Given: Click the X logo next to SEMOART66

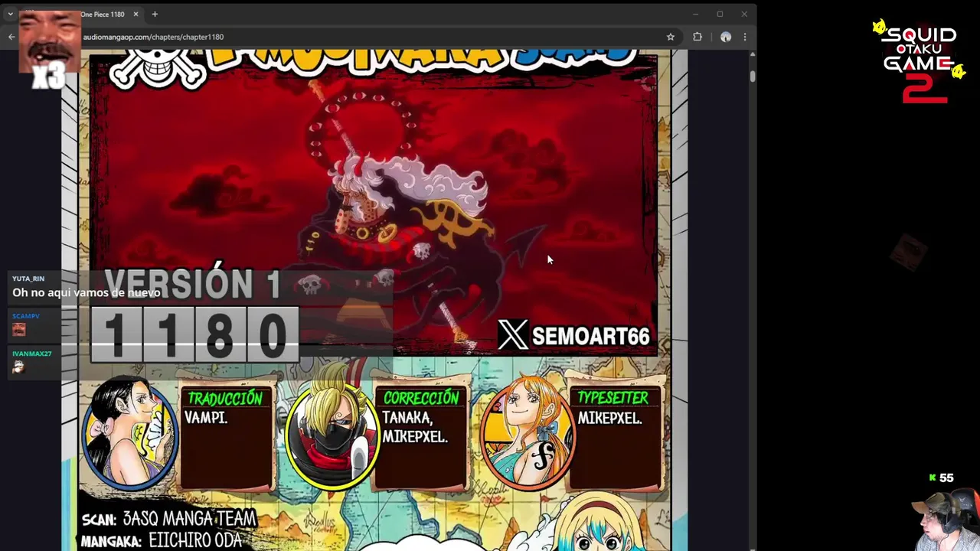Looking at the screenshot, I should coord(513,335).
